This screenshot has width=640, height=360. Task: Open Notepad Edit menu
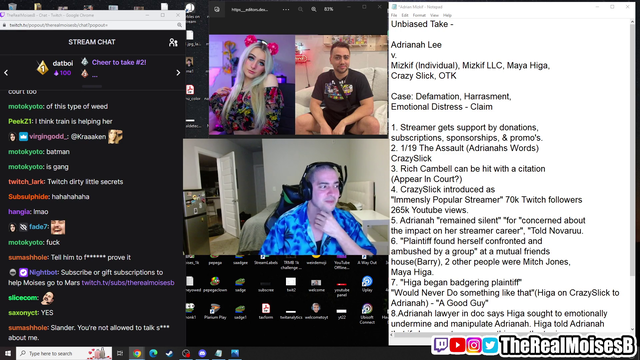pyautogui.click(x=404, y=16)
